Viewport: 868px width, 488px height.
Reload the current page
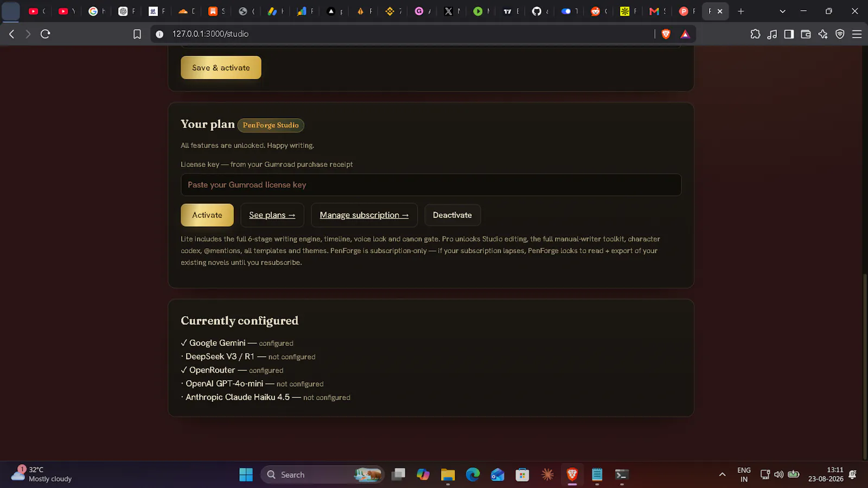tap(46, 34)
